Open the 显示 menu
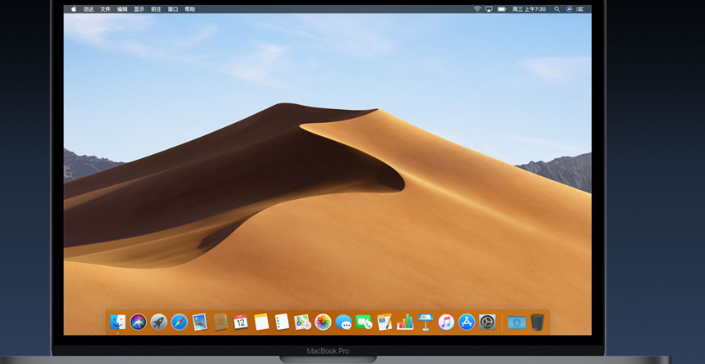Image resolution: width=705 pixels, height=364 pixels. (139, 9)
